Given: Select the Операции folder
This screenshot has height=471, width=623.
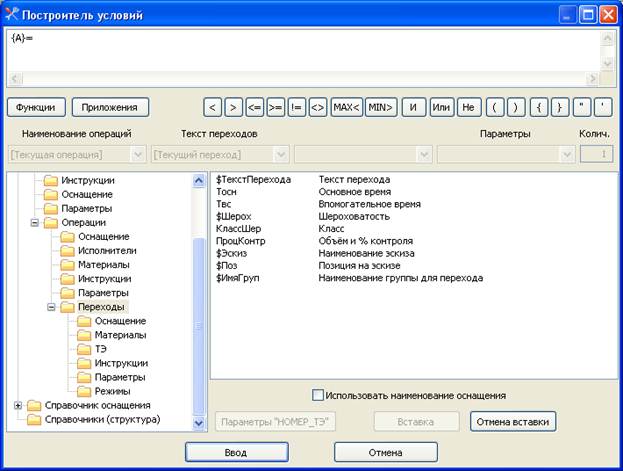Looking at the screenshot, I should (84, 223).
